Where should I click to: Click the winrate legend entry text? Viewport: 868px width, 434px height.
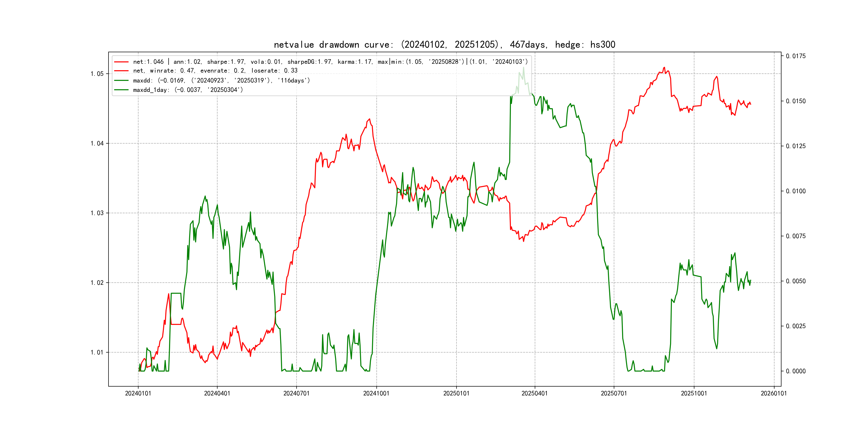pyautogui.click(x=215, y=71)
